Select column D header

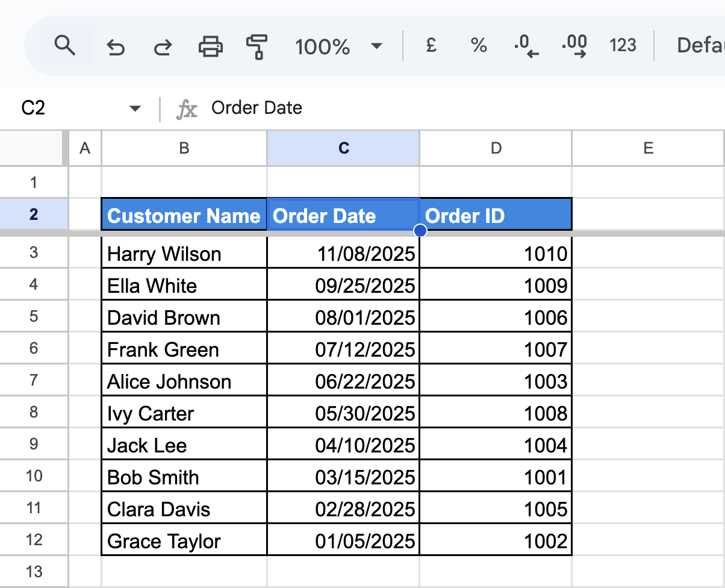(496, 148)
